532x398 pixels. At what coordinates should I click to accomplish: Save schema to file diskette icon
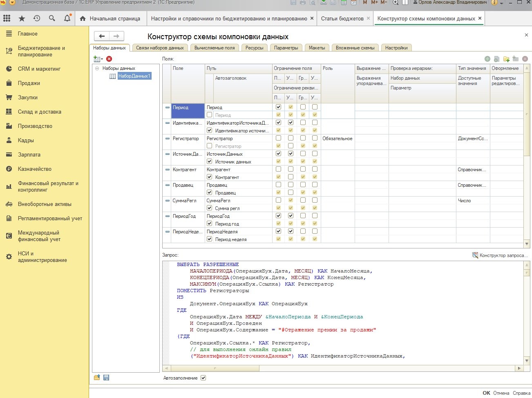(x=106, y=378)
